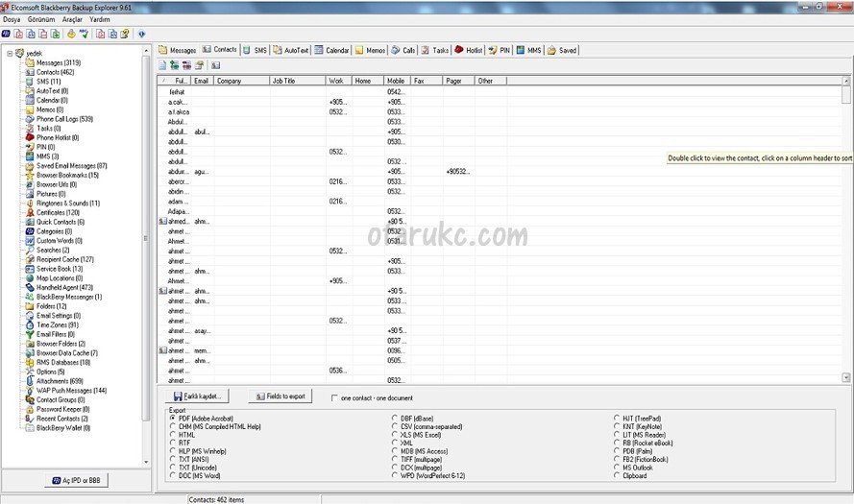Select Folders (12) in the tree
Screen dimensions: 854x504
click(51, 306)
